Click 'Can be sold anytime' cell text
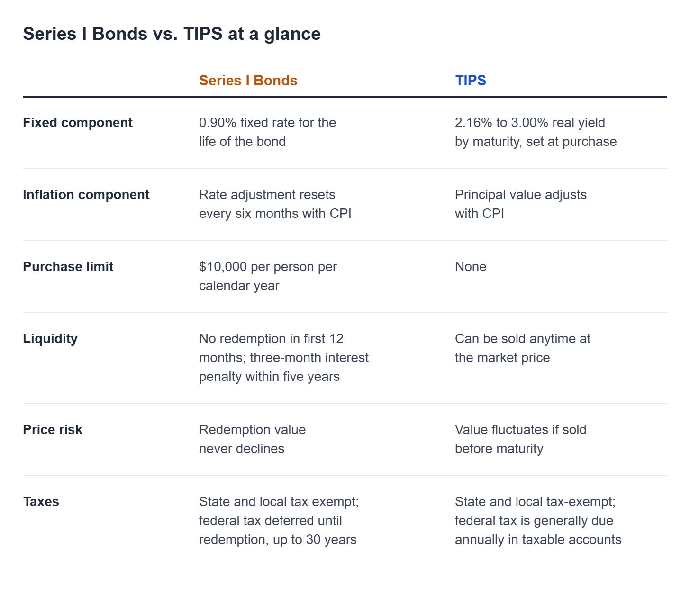The width and height of the screenshot is (690, 616). tap(522, 348)
